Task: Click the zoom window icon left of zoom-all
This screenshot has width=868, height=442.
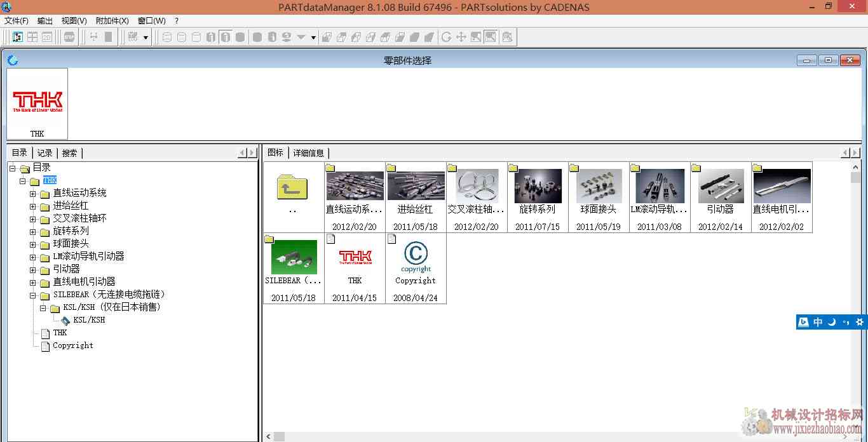Action: click(476, 37)
